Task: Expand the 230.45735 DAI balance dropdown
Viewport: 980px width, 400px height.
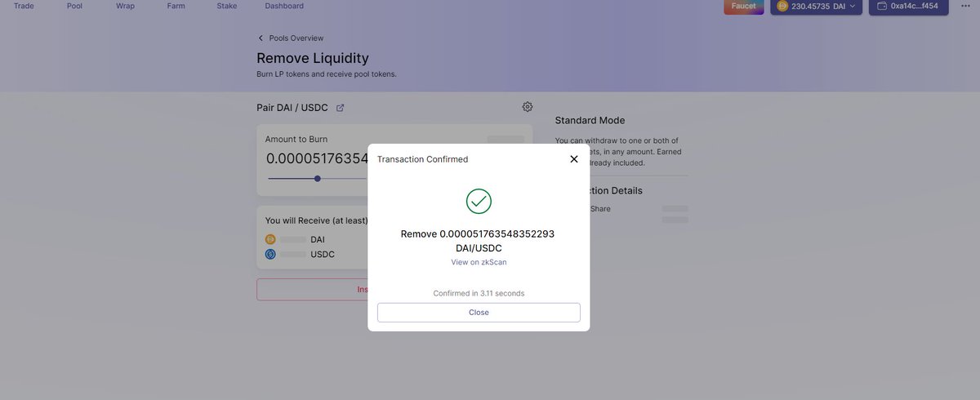Action: coord(816,7)
